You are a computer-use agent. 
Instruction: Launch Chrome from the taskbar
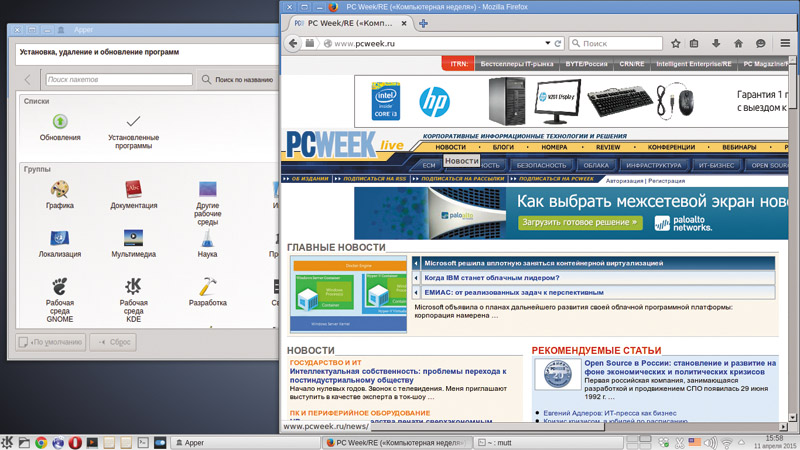pos(41,443)
